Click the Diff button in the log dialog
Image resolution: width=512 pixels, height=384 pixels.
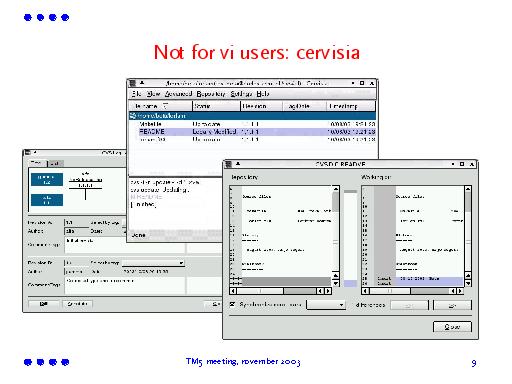point(44,304)
